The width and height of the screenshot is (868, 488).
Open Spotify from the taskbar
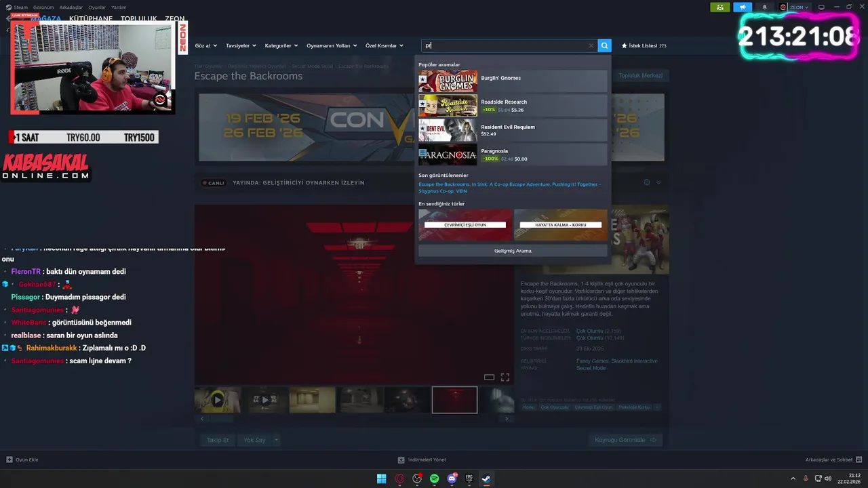(435, 479)
